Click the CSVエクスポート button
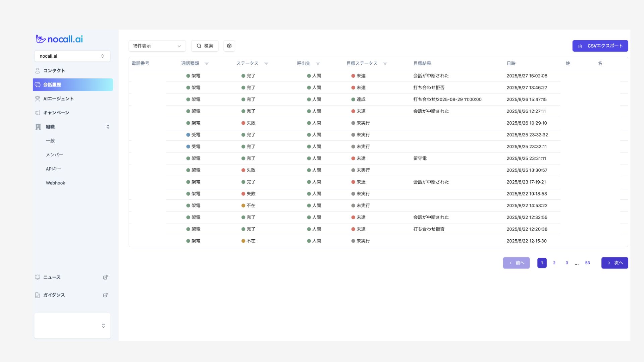 [x=600, y=46]
